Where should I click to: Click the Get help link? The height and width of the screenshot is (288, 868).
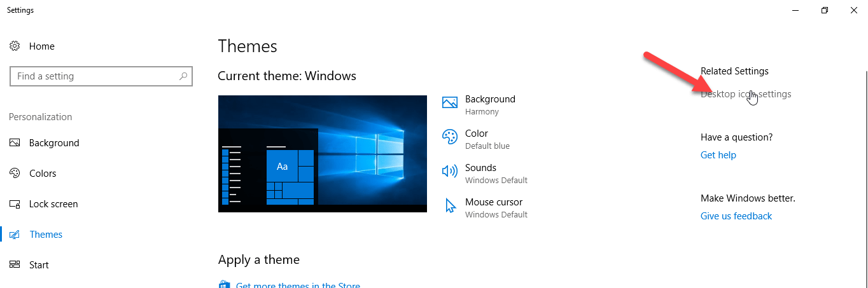tap(718, 155)
